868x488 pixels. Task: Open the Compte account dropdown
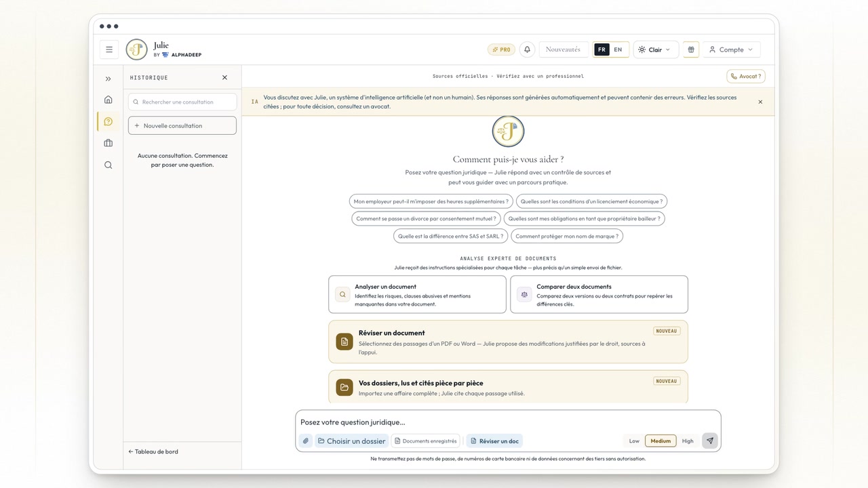[x=731, y=49]
